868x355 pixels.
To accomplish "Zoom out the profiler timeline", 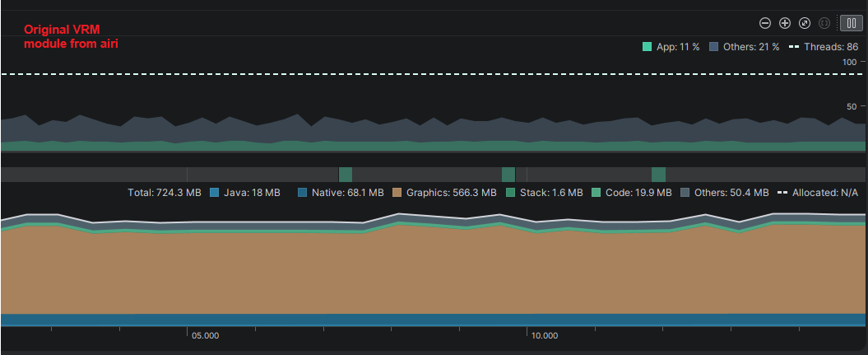I will tap(765, 23).
